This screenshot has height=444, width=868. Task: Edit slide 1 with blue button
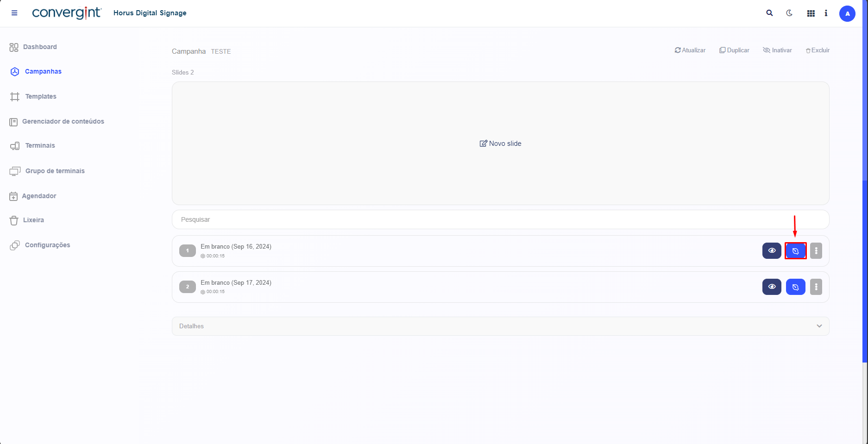(795, 251)
